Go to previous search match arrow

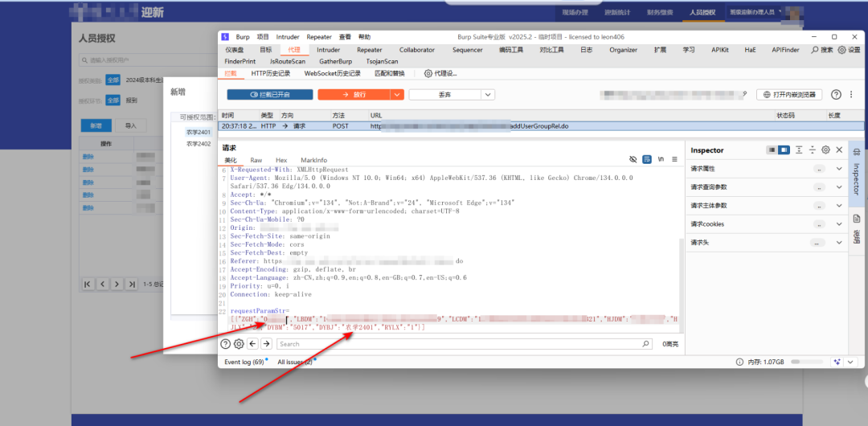(252, 344)
